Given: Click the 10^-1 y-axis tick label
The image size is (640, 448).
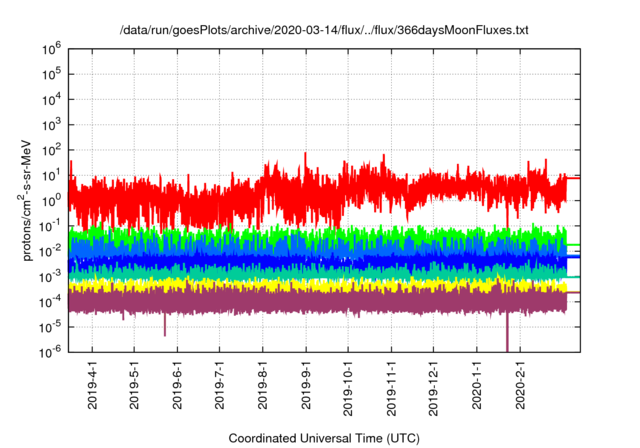Looking at the screenshot, I should [51, 226].
